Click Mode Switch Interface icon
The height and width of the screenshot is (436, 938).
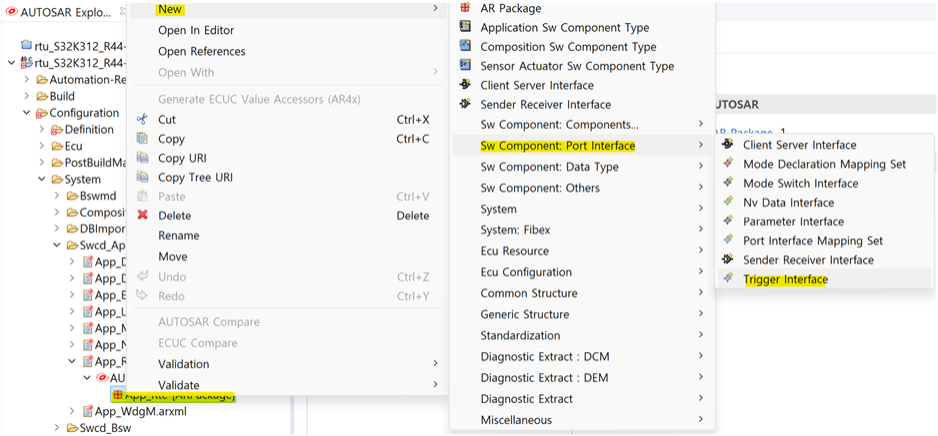pos(728,182)
